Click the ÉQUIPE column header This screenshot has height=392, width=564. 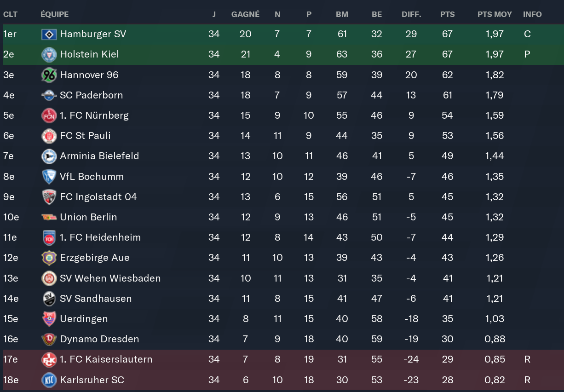tap(54, 14)
